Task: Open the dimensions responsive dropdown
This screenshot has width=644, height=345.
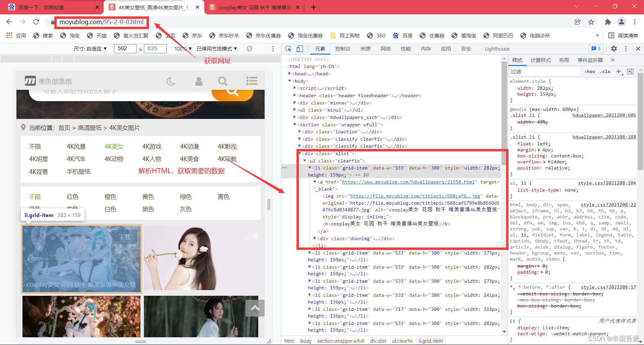Action: (90, 49)
